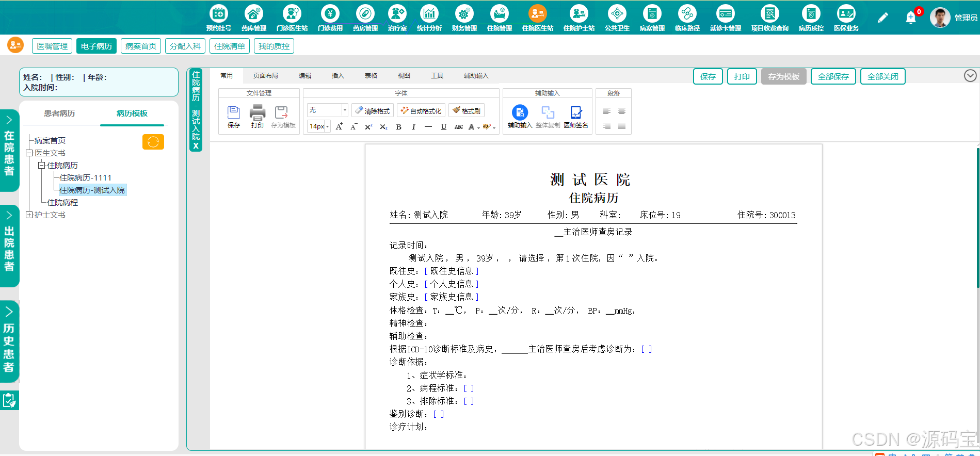The image size is (980, 456).
Task: Click the 格式刷 button
Action: [467, 111]
